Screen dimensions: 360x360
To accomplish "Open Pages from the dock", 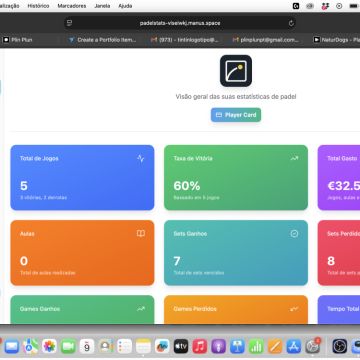I will click(x=275, y=347).
